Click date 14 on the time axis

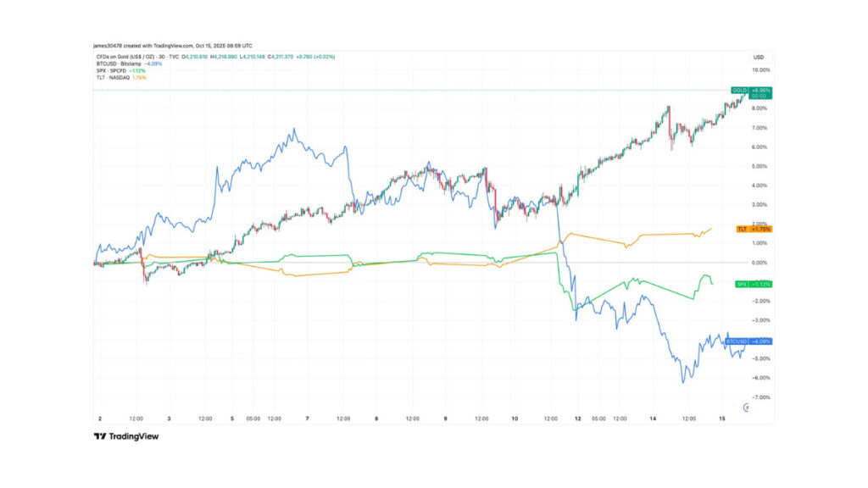pos(653,419)
